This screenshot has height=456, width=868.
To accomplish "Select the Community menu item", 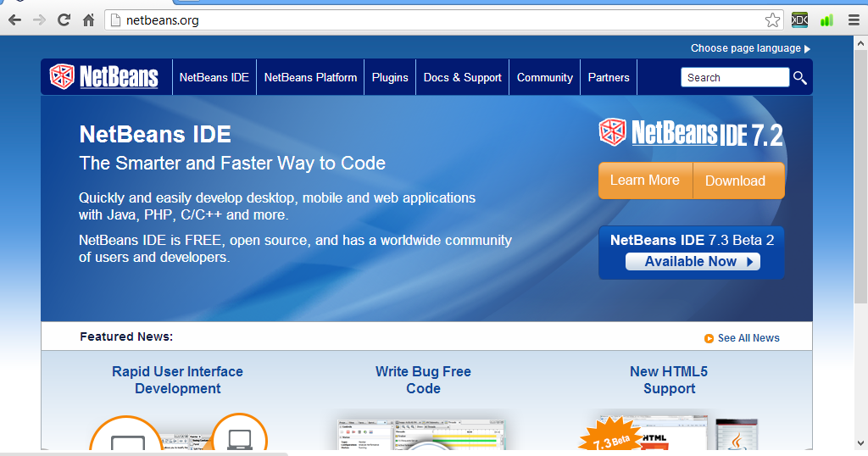I will click(545, 77).
